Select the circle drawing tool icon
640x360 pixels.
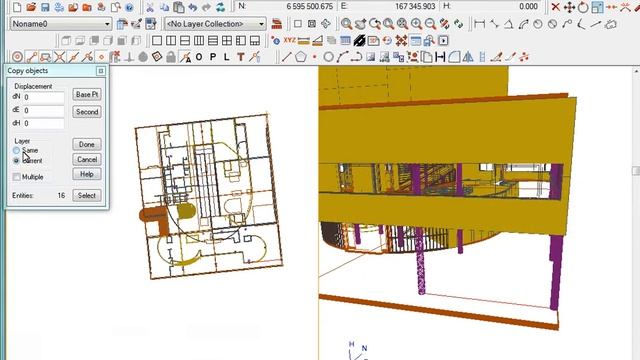(329, 57)
